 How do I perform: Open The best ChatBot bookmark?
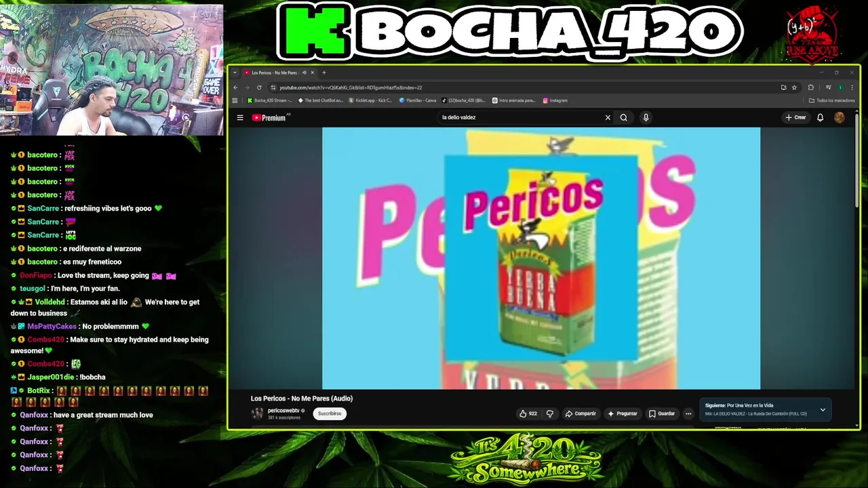click(321, 100)
